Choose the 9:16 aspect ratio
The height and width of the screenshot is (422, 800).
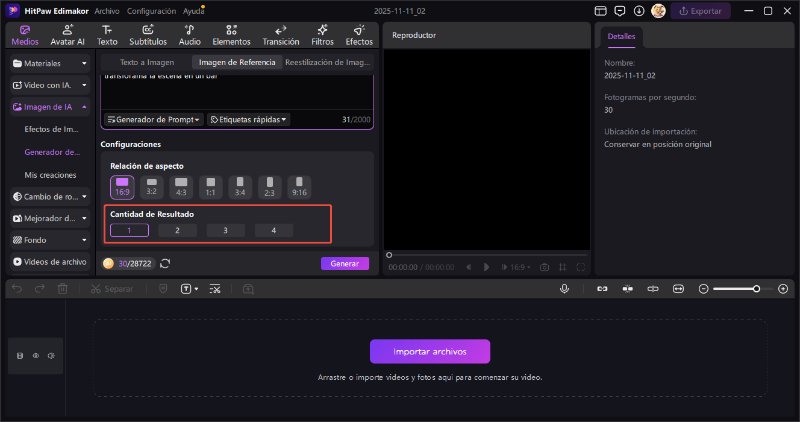300,186
